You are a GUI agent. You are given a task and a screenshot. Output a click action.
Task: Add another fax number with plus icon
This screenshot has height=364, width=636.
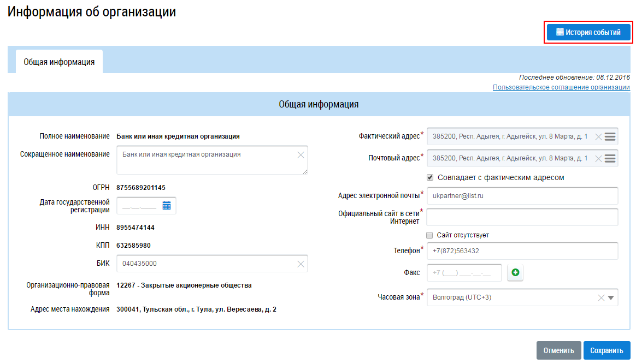[x=515, y=273]
